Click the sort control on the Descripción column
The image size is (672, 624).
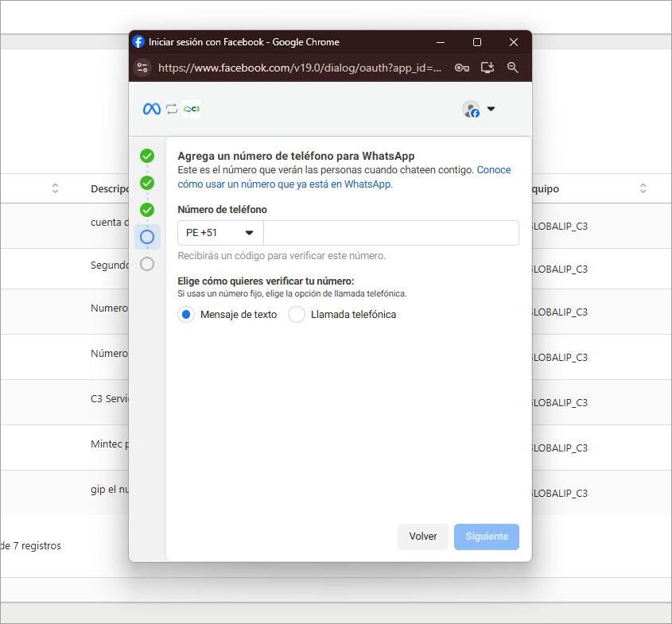pyautogui.click(x=55, y=188)
